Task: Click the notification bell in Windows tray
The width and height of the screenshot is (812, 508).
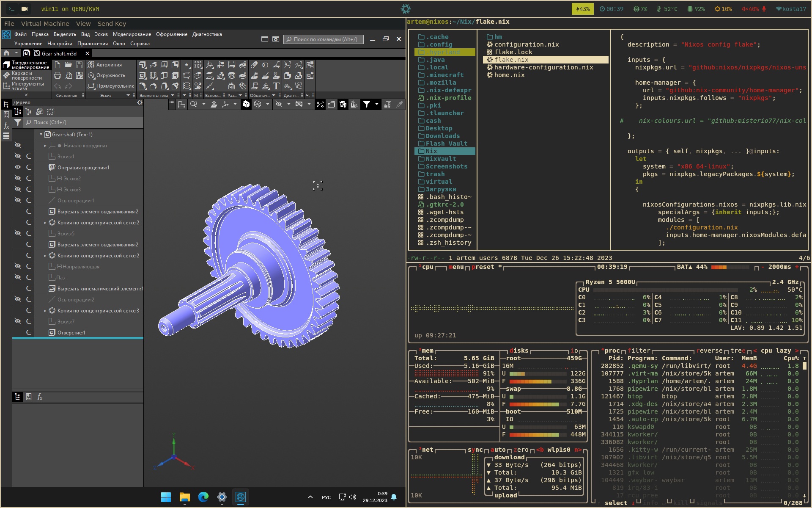Action: coord(394,497)
